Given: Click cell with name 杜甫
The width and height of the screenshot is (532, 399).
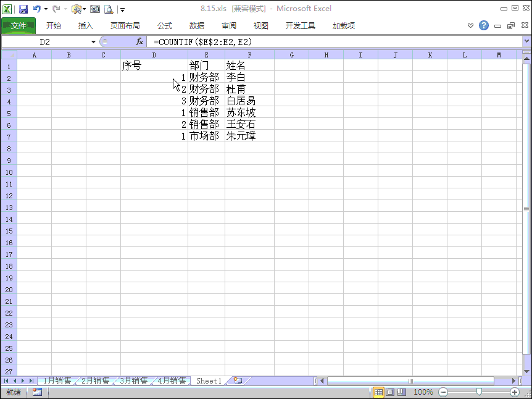Looking at the screenshot, I should click(x=249, y=89).
